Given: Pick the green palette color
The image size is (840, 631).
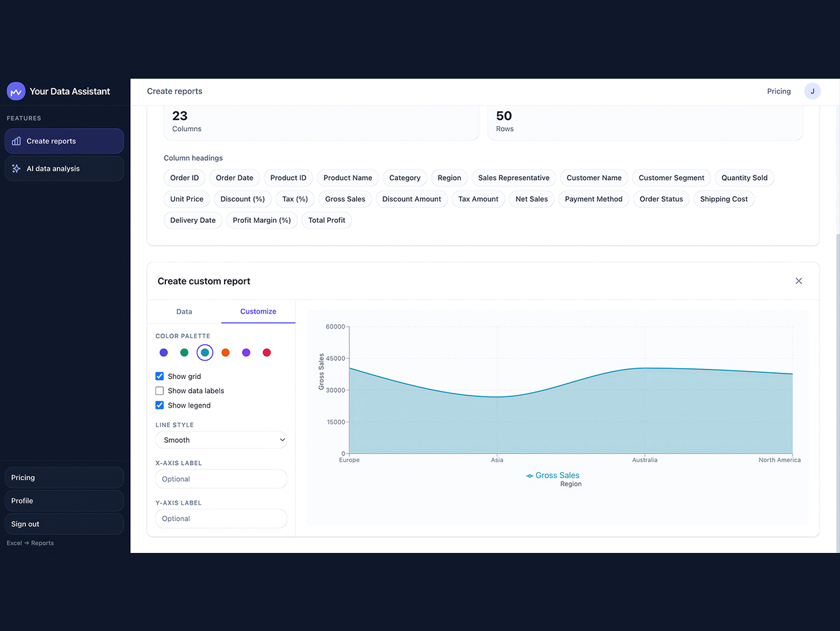Looking at the screenshot, I should coord(184,352).
